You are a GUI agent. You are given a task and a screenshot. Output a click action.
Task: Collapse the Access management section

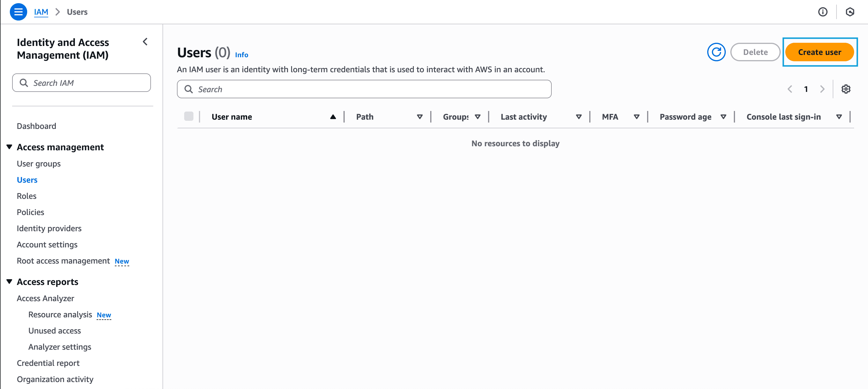pos(10,147)
